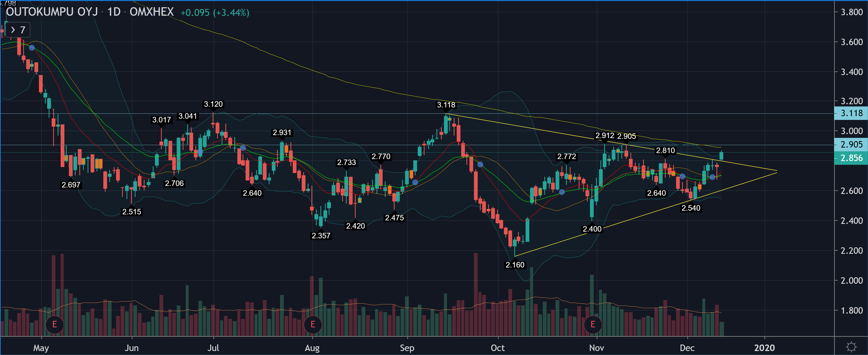
Task: Click the earnings E marker near May
Action: (x=54, y=324)
